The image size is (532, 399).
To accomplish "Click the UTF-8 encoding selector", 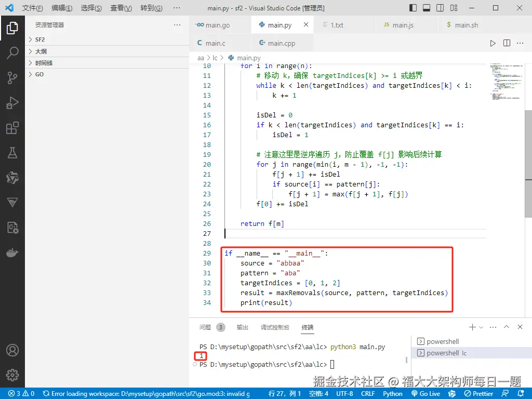I will point(344,394).
